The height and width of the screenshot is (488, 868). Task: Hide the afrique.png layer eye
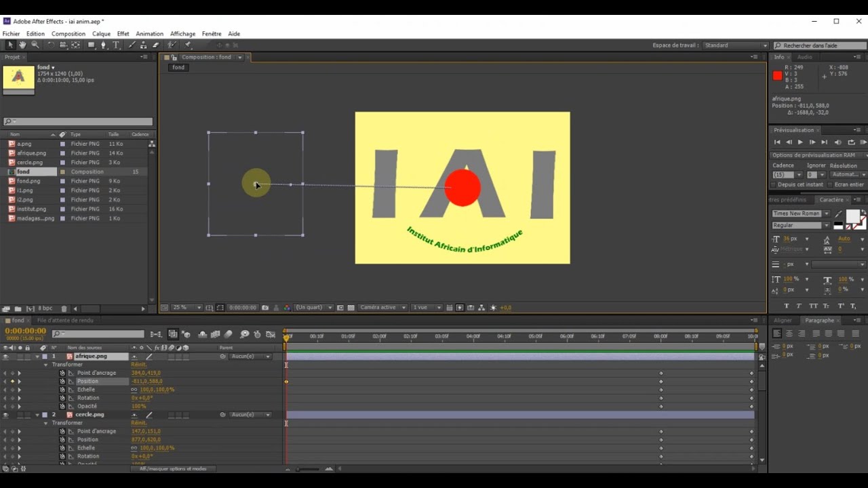point(5,357)
